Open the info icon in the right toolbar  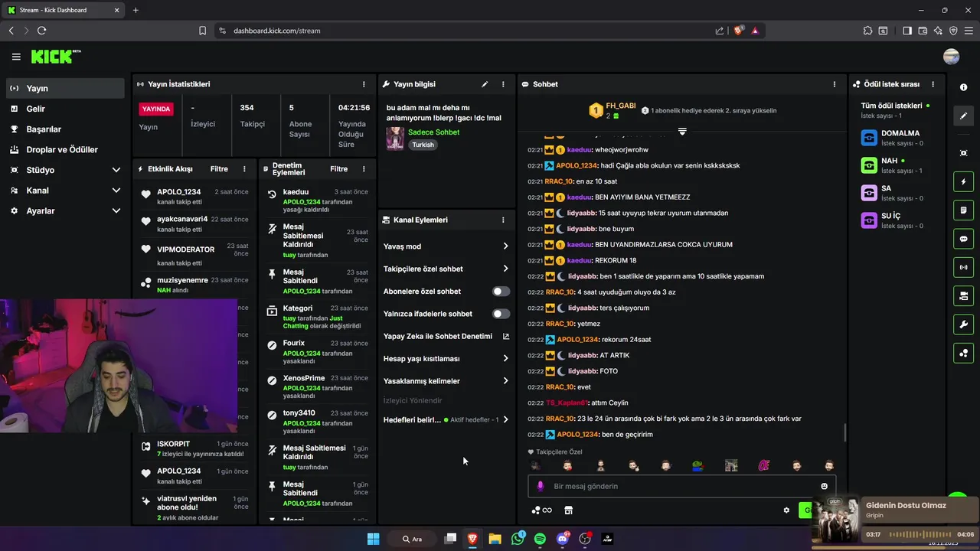point(963,87)
